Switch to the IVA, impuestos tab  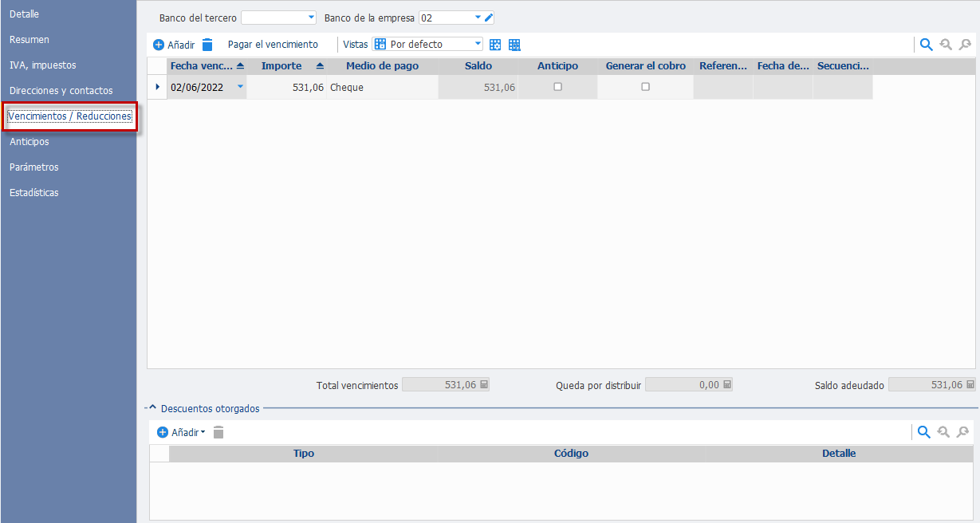tap(43, 65)
